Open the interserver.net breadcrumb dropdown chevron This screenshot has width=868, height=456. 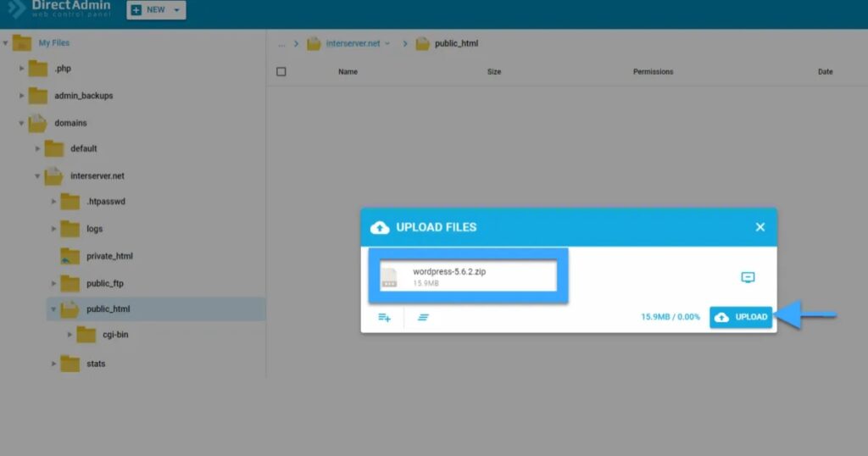tap(387, 43)
